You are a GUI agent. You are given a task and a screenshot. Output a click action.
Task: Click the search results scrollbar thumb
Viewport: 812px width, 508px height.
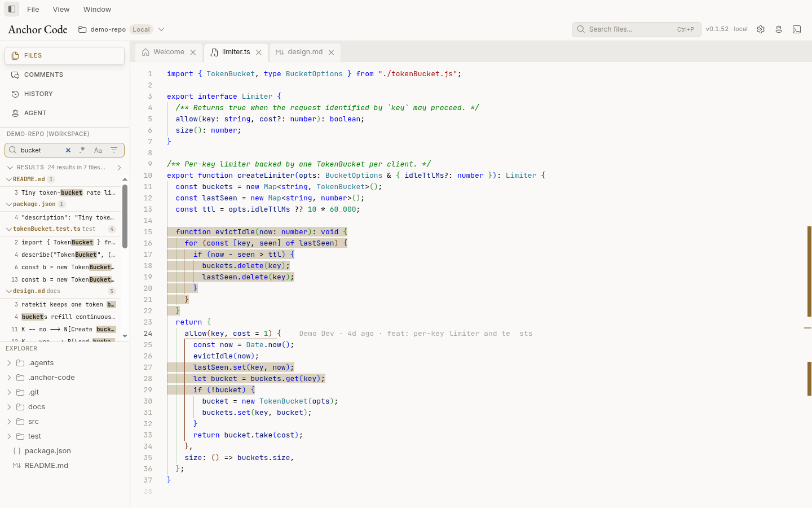125,216
